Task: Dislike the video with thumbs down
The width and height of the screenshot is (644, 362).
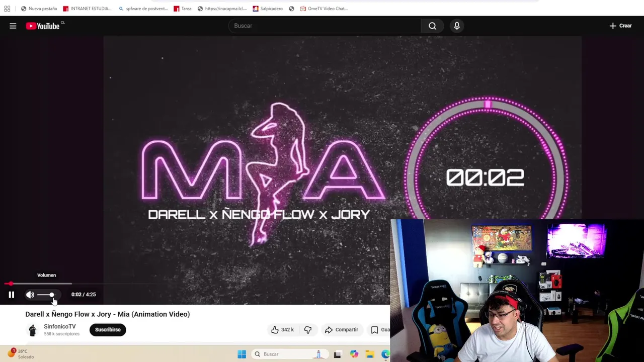Action: click(x=308, y=330)
